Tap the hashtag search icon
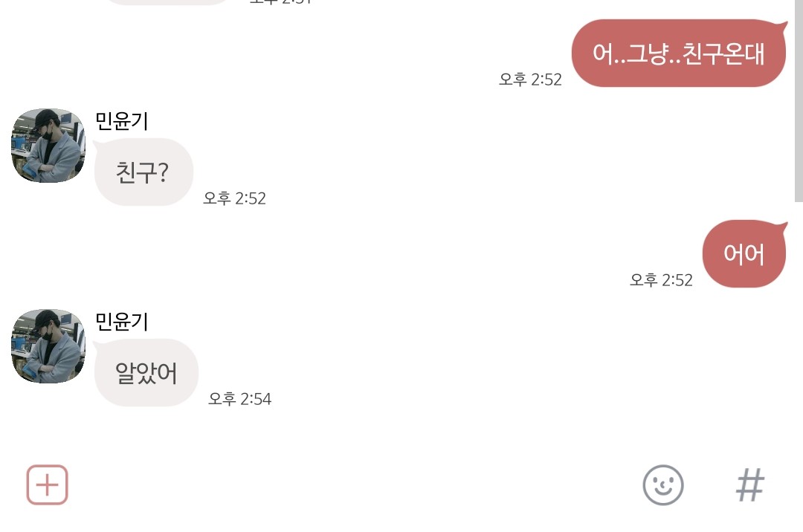 click(x=749, y=485)
